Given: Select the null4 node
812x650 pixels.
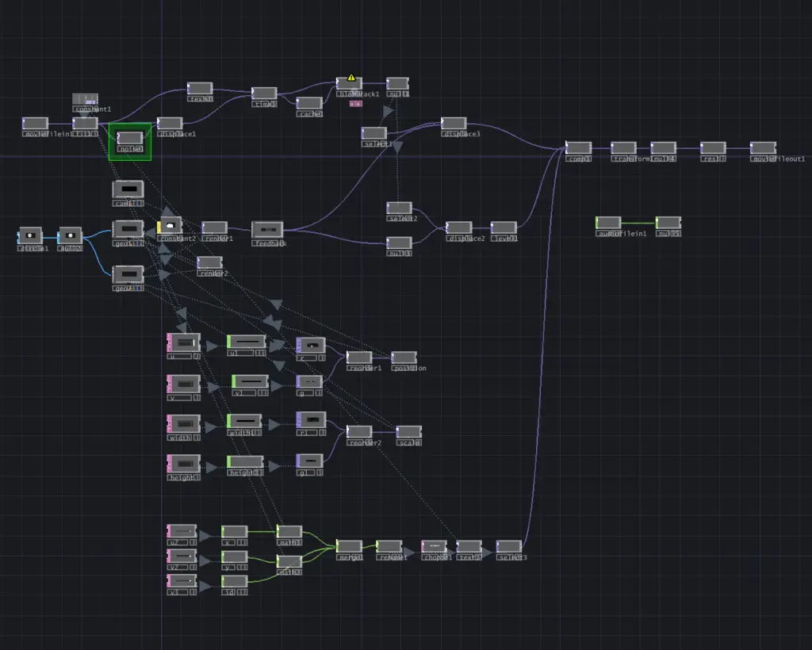Looking at the screenshot, I should [x=664, y=148].
